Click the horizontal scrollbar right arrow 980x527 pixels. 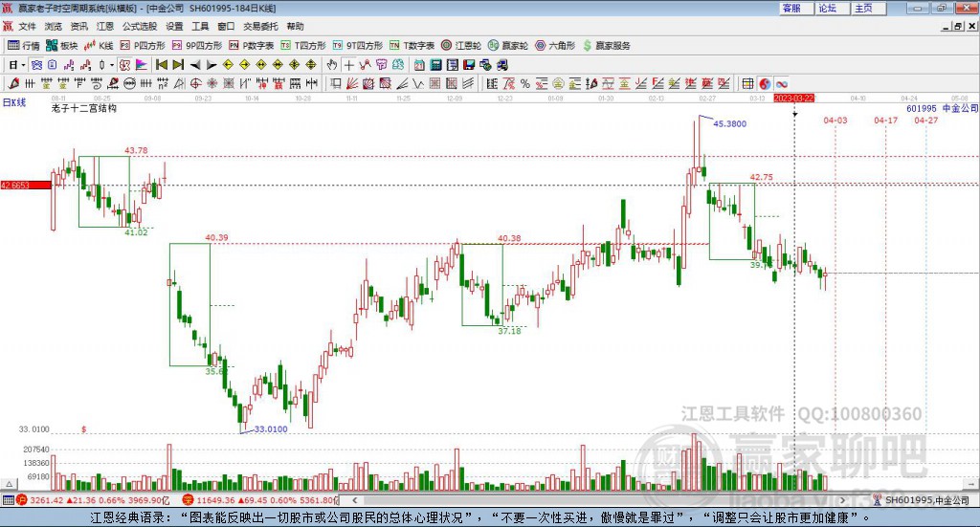(x=842, y=500)
